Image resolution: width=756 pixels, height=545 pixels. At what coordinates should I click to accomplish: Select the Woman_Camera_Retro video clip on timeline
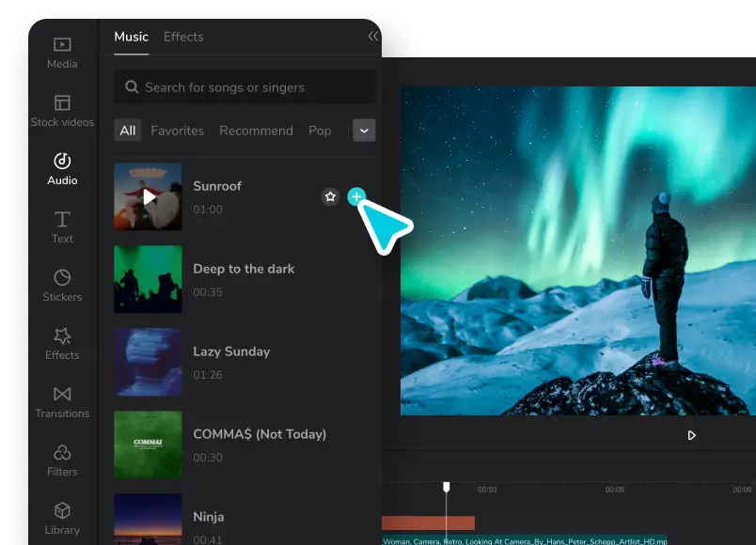[x=525, y=540]
